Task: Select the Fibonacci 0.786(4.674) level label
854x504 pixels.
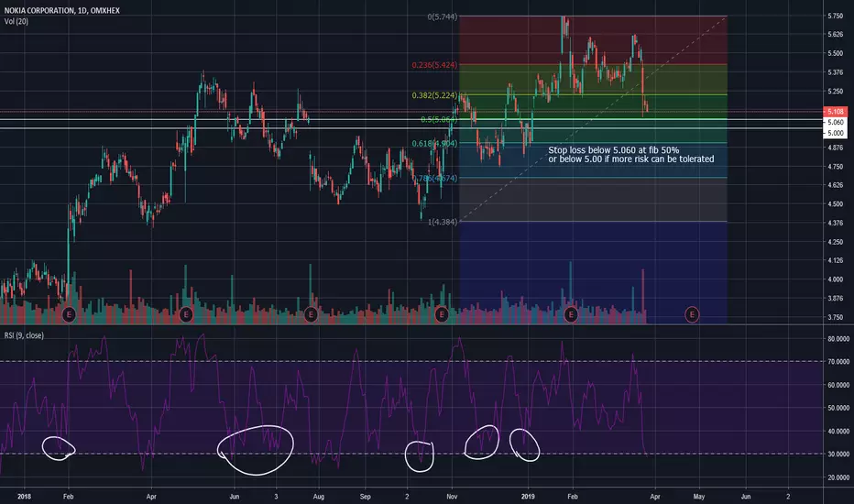Action: 434,178
